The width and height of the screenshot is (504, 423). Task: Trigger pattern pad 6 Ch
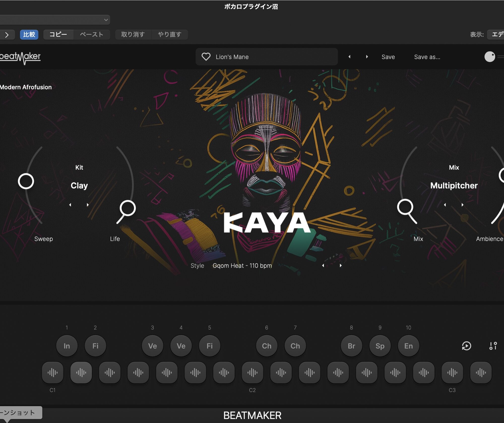267,346
